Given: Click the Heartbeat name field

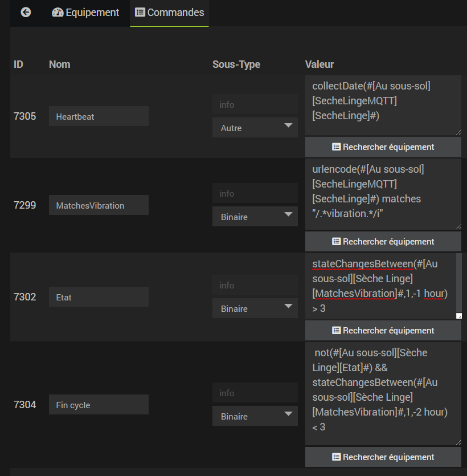Looking at the screenshot, I should point(99,116).
